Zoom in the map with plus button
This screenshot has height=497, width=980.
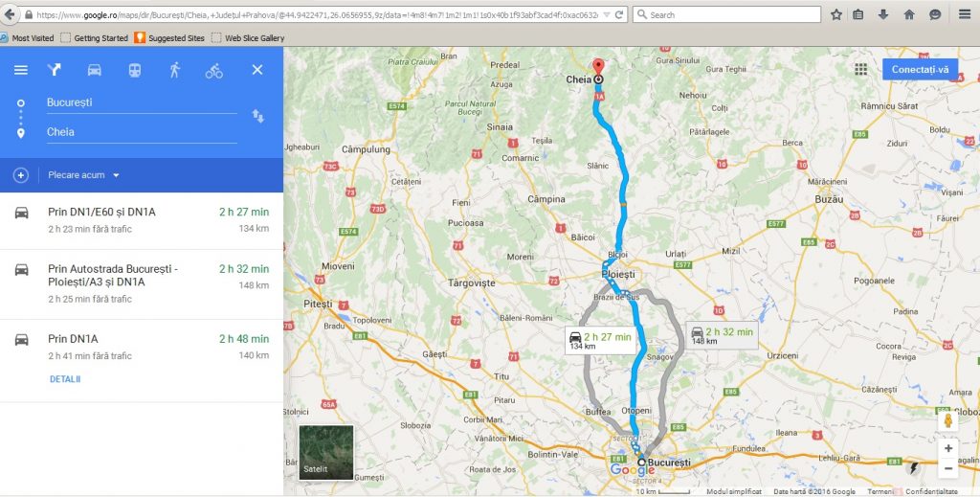coord(948,448)
